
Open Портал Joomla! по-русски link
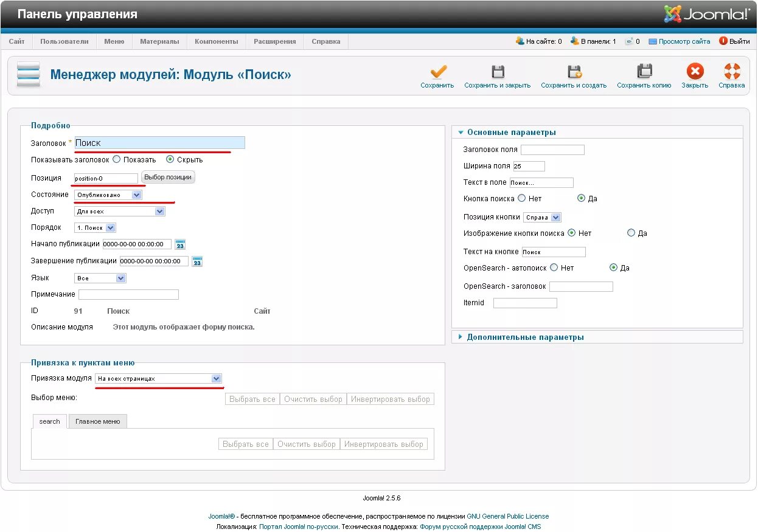pyautogui.click(x=299, y=527)
